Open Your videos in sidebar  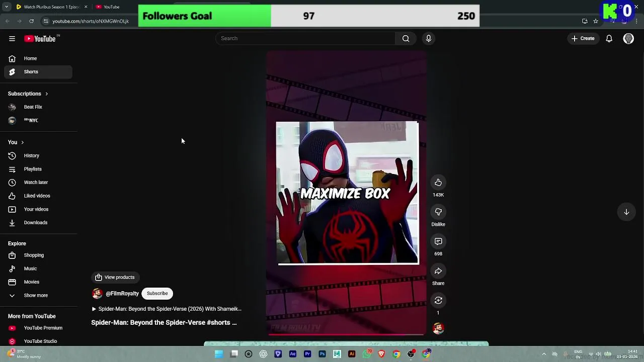(x=38, y=209)
